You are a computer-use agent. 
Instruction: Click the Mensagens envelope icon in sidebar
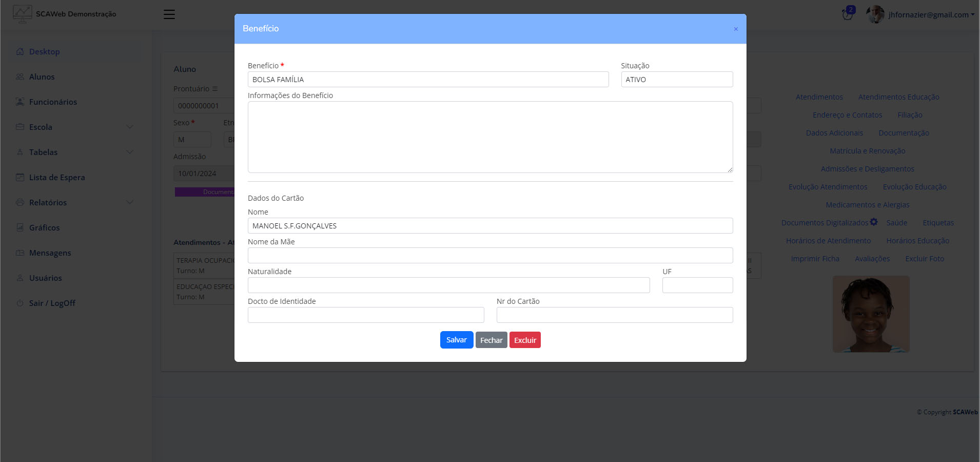point(20,253)
